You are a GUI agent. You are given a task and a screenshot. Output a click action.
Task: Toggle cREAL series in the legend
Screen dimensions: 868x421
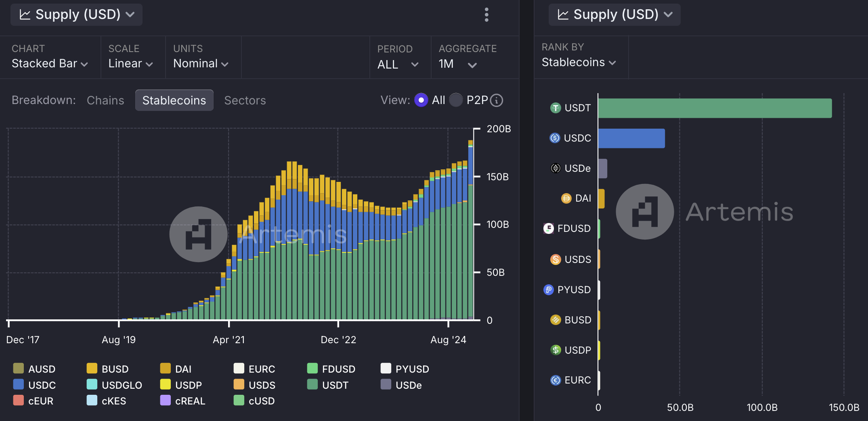(x=183, y=401)
